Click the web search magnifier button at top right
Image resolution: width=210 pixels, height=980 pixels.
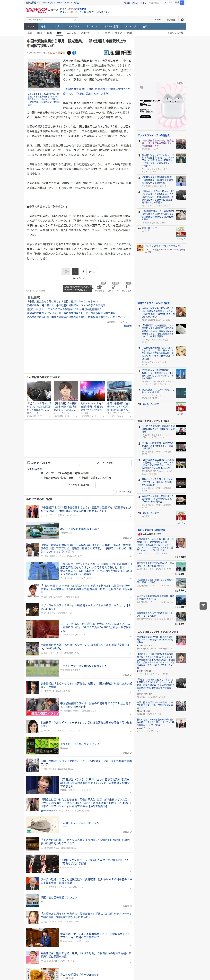(x=182, y=3)
